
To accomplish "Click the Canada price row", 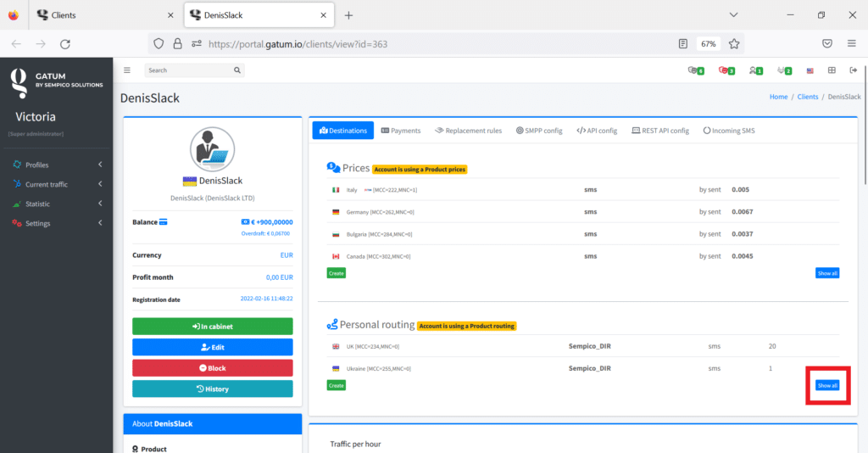I will point(583,256).
